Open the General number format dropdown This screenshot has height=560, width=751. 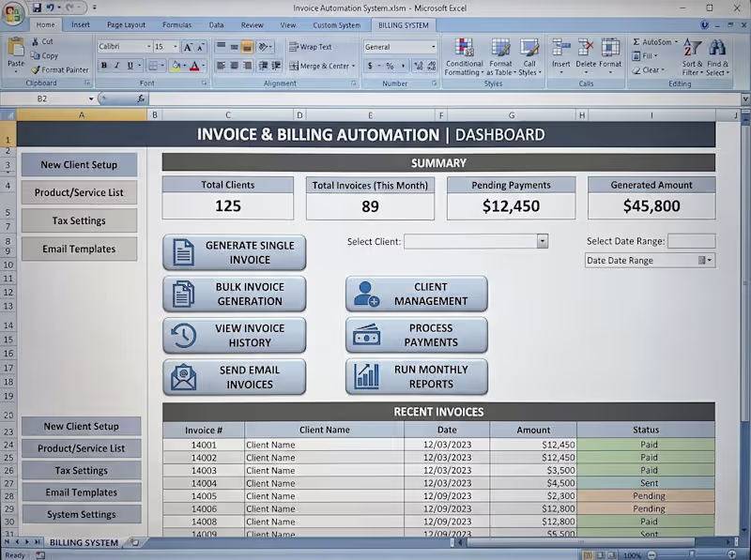coord(434,47)
